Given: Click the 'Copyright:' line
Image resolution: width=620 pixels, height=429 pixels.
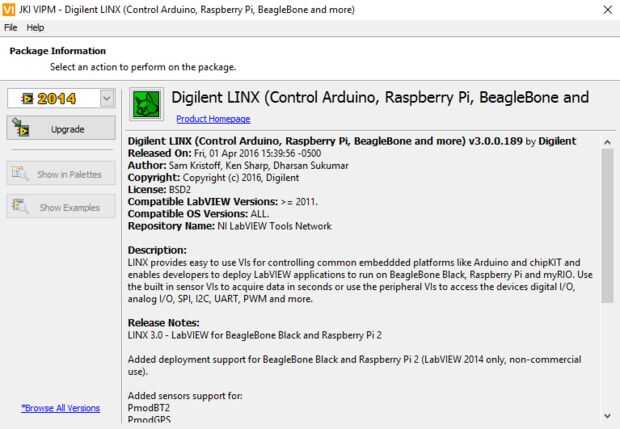Looking at the screenshot, I should click(213, 178).
